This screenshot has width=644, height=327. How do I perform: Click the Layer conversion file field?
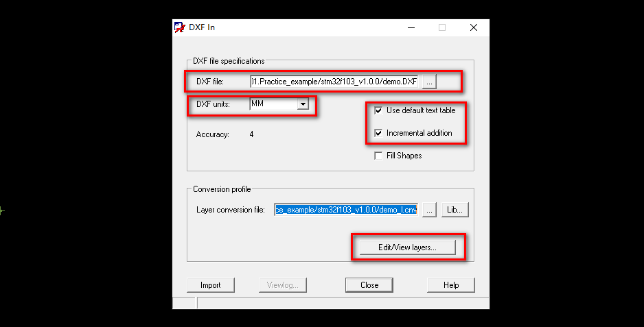point(346,210)
